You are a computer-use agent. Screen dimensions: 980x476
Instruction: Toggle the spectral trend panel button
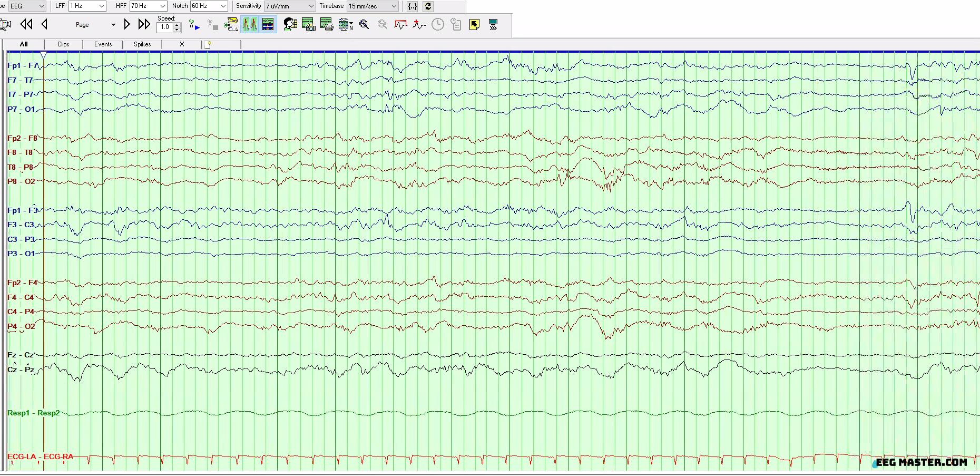268,25
